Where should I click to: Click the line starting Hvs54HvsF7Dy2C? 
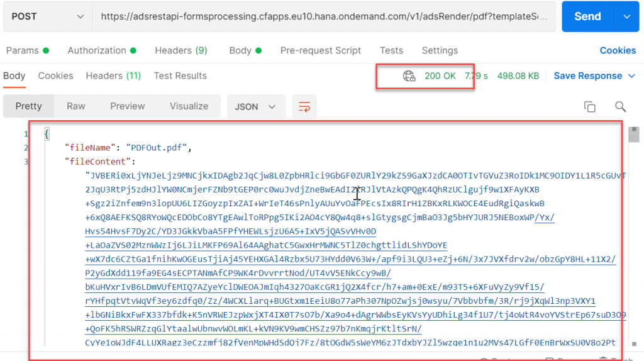point(230,231)
